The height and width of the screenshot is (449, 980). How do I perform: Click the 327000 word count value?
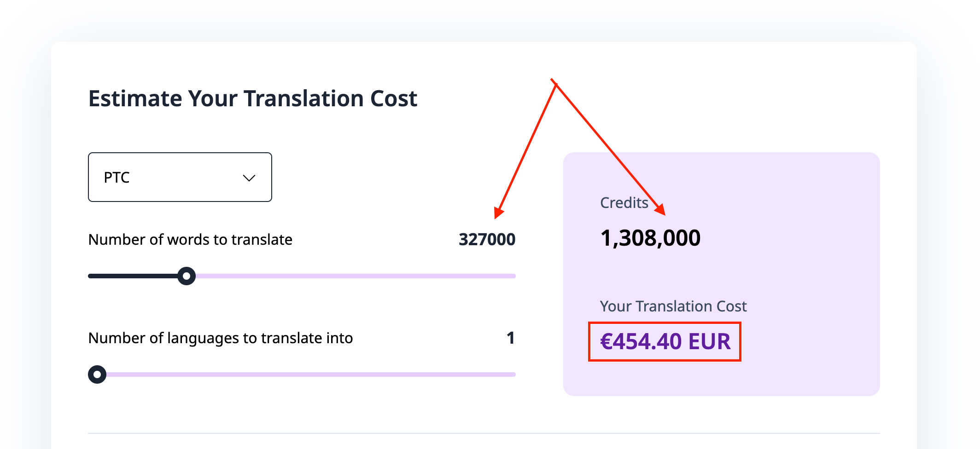[x=487, y=240]
